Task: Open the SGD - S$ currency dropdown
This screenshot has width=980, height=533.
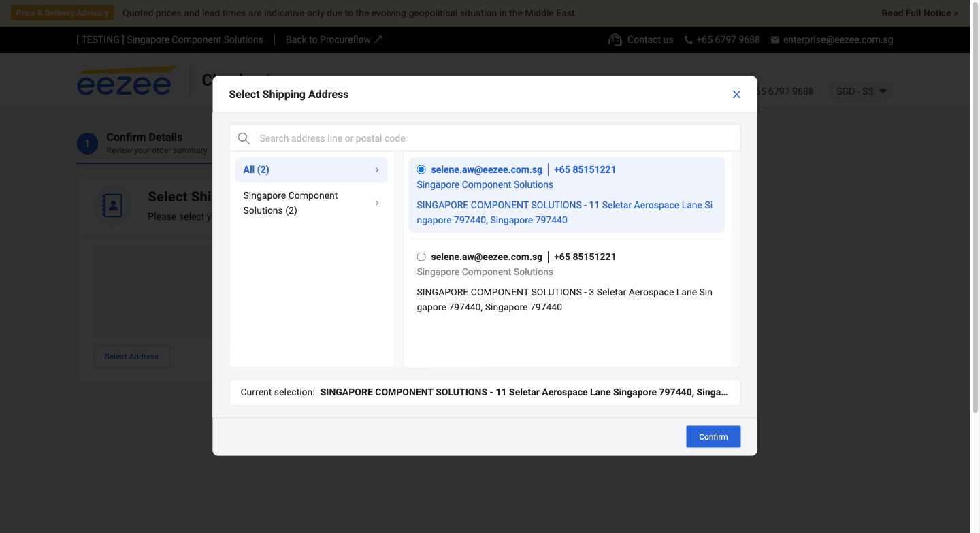Action: pyautogui.click(x=861, y=91)
